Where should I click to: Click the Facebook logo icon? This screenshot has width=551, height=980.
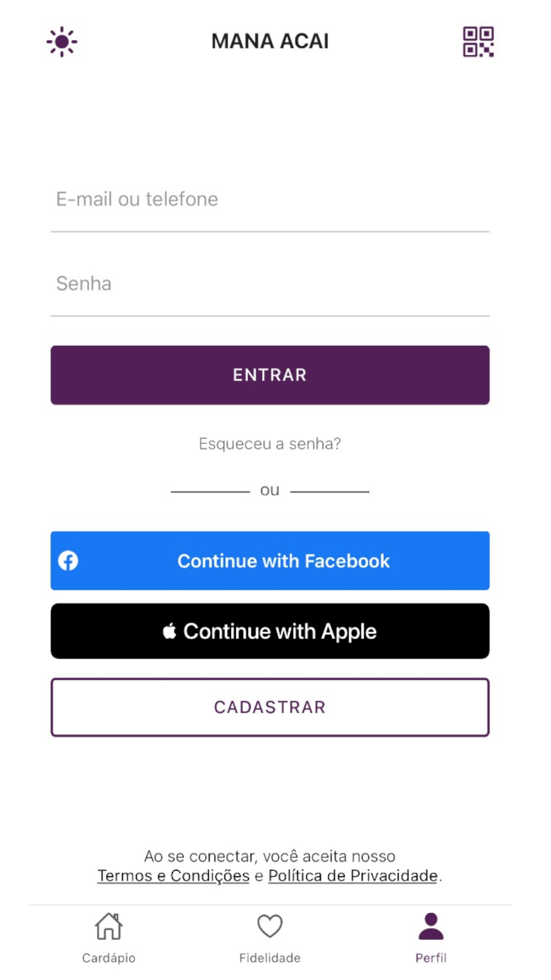pyautogui.click(x=68, y=561)
